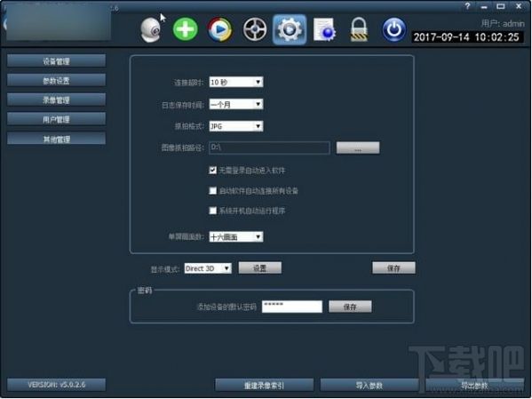Image resolution: width=532 pixels, height=399 pixels.
Task: Click the 导入参数 button
Action: [x=369, y=386]
